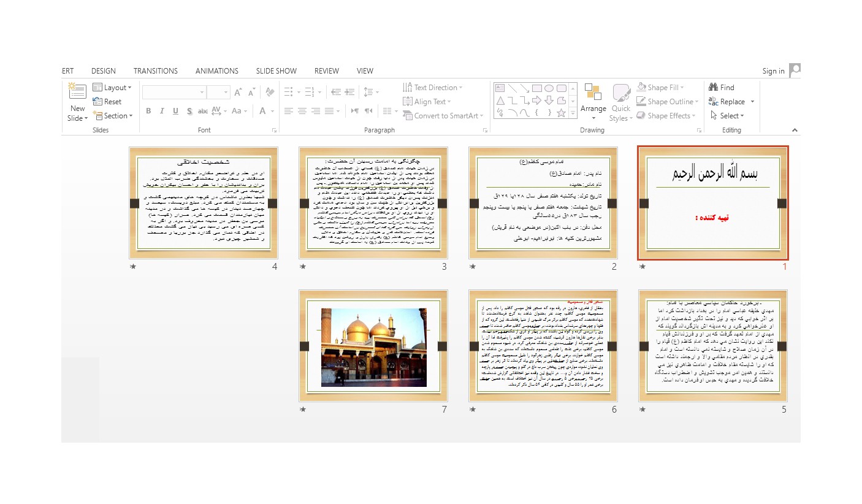Screen dimensions: 862x504
Task: Open the Select dropdown
Action: click(x=727, y=116)
